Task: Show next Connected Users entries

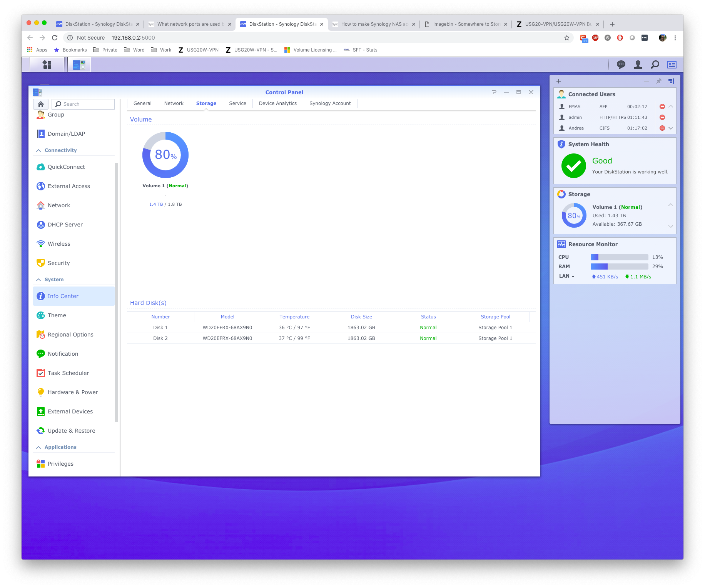Action: 671,128
